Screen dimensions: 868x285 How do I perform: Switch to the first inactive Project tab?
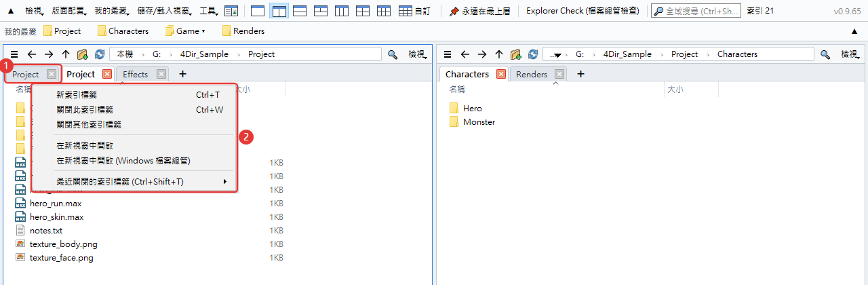pos(26,75)
